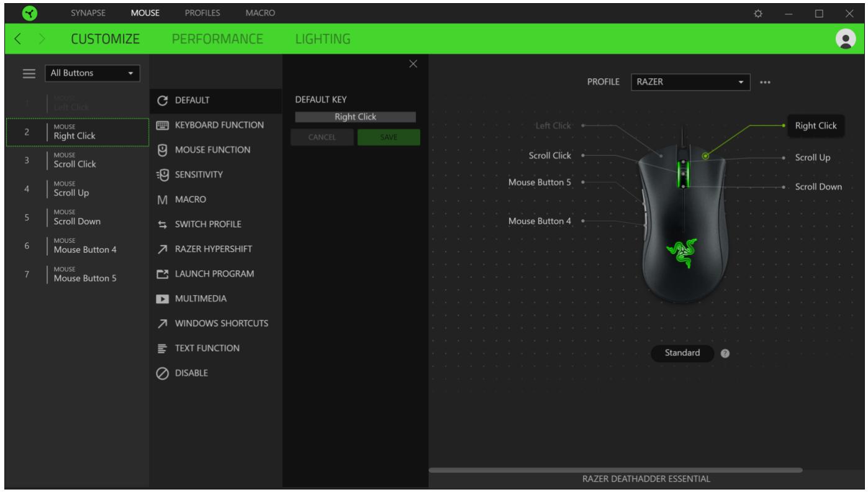Switch to the Macro tab
Viewport: 868px width, 492px height.
tap(260, 12)
